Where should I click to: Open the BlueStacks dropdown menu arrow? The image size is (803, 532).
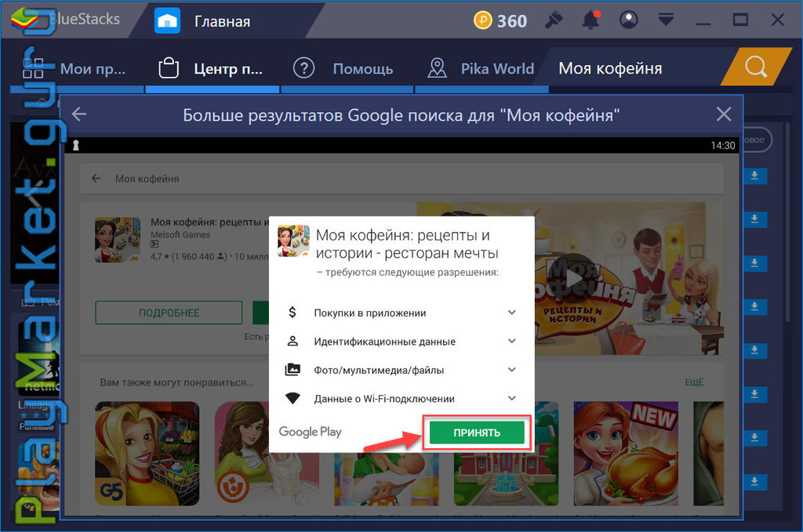tap(666, 20)
